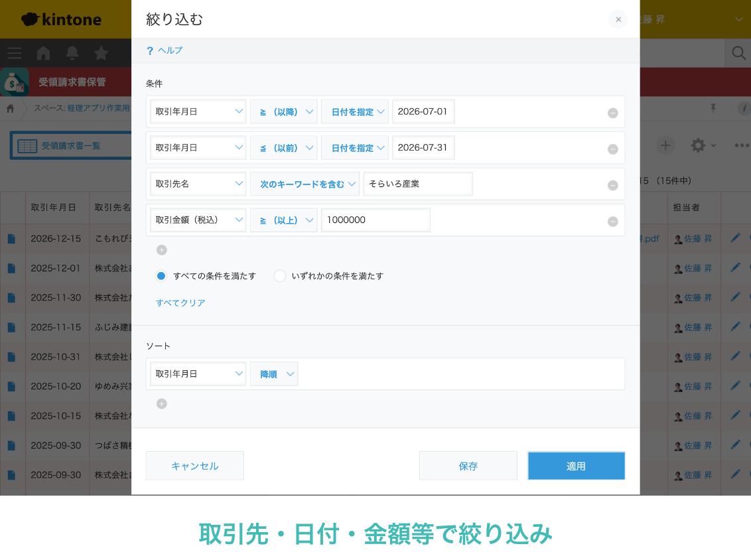Screen dimensions: 751x560
Task: Click the そらいろ産業 keyword field
Action: 418,184
